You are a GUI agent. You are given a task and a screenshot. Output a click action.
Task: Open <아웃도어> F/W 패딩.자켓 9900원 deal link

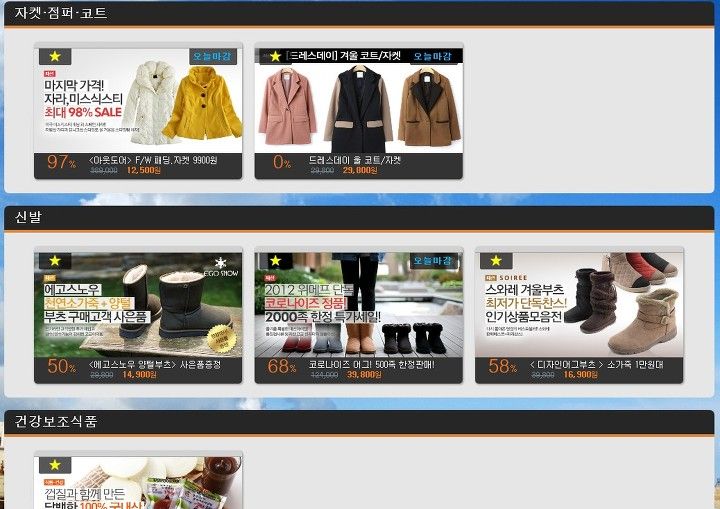153,160
